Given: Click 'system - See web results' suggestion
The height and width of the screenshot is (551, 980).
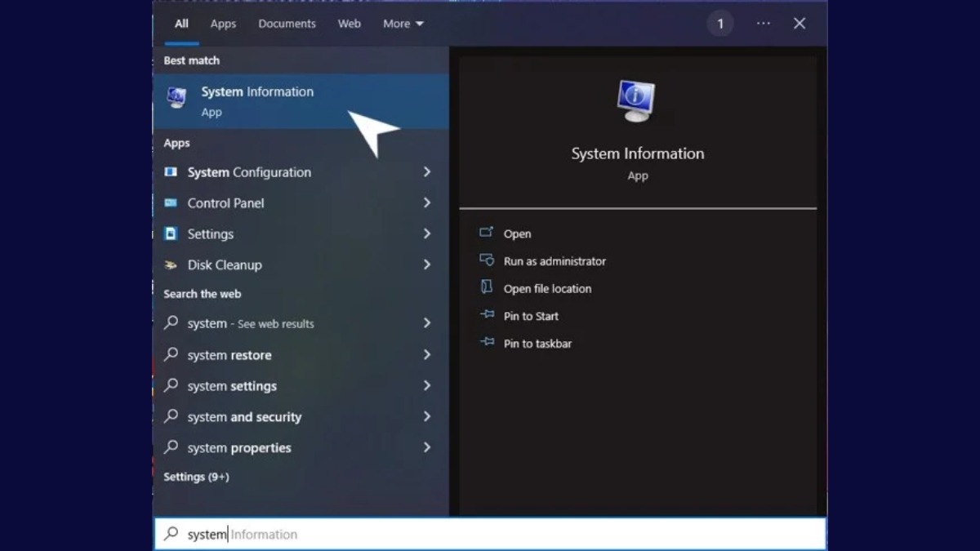Looking at the screenshot, I should 301,323.
